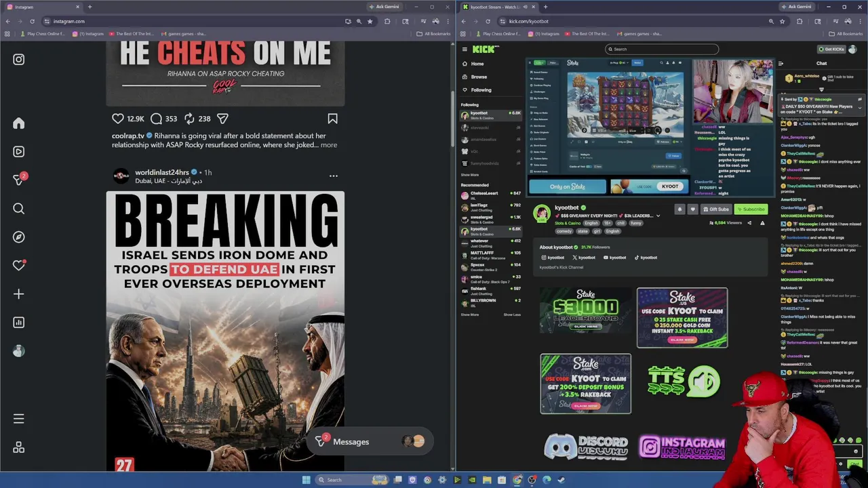Toggle kyootbot notification bell
The height and width of the screenshot is (488, 868).
pos(679,209)
